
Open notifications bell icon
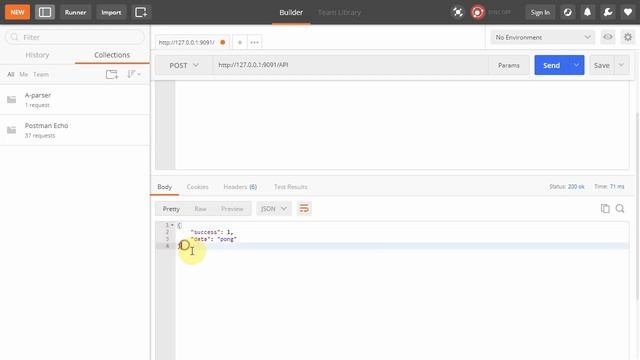pyautogui.click(x=587, y=12)
